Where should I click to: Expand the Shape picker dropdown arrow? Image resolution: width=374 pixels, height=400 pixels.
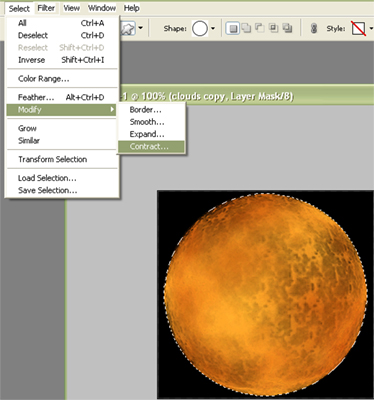(213, 29)
